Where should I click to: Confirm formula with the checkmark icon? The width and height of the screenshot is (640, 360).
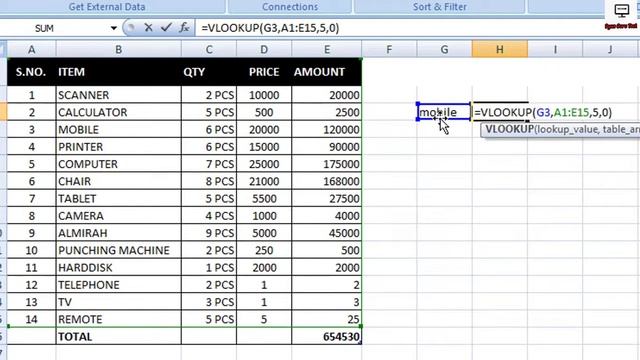(166, 28)
